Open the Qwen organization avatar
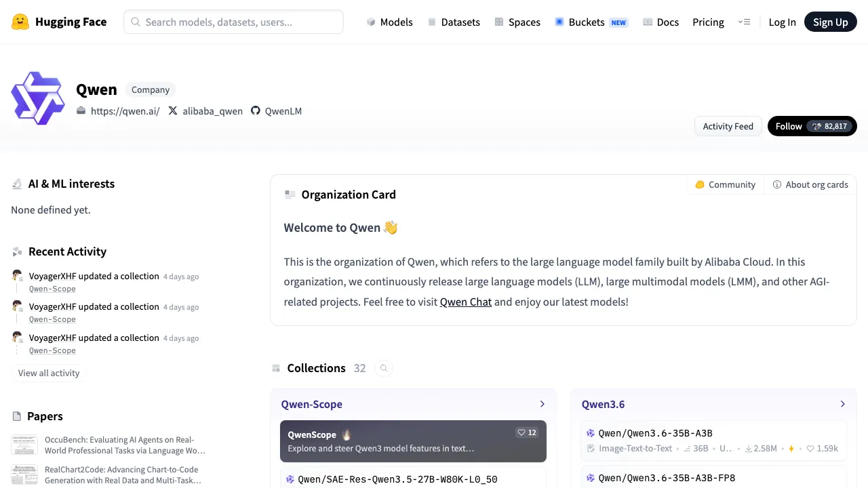Screen dimensions: 868x488 [38, 98]
